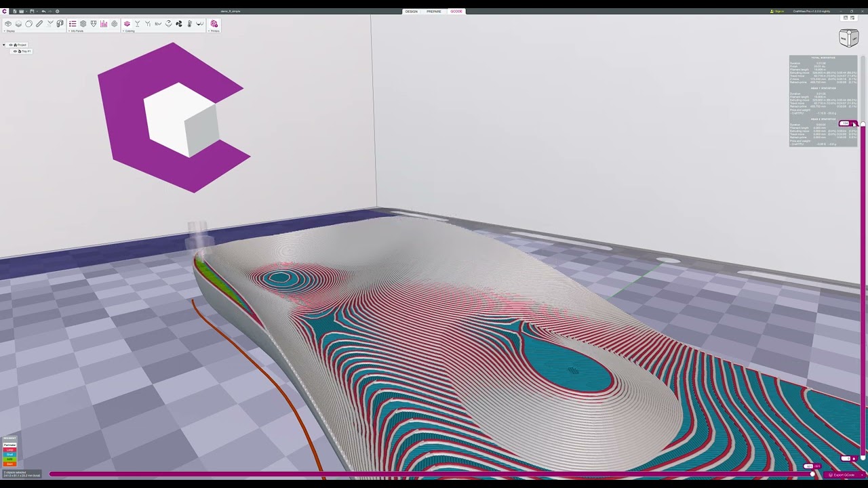The width and height of the screenshot is (868, 488).
Task: Toggle visibility eye of Tray #1
Action: [x=15, y=52]
